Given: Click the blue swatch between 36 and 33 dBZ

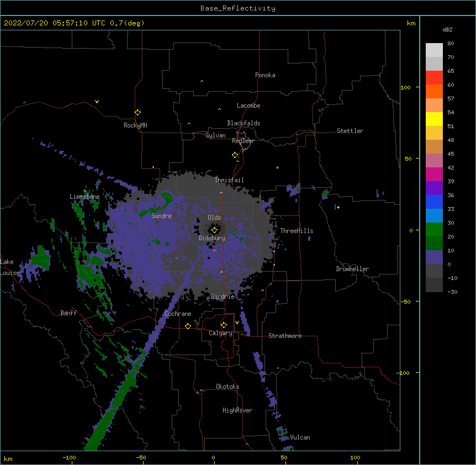Looking at the screenshot, I should [434, 202].
